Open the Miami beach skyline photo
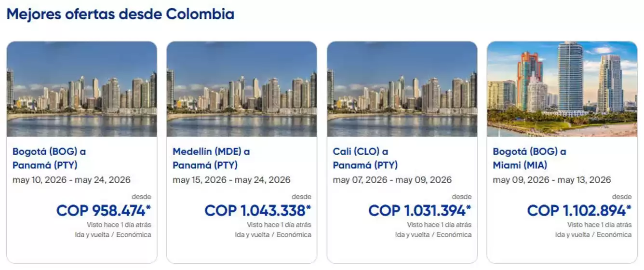The width and height of the screenshot is (644, 270). [562, 89]
